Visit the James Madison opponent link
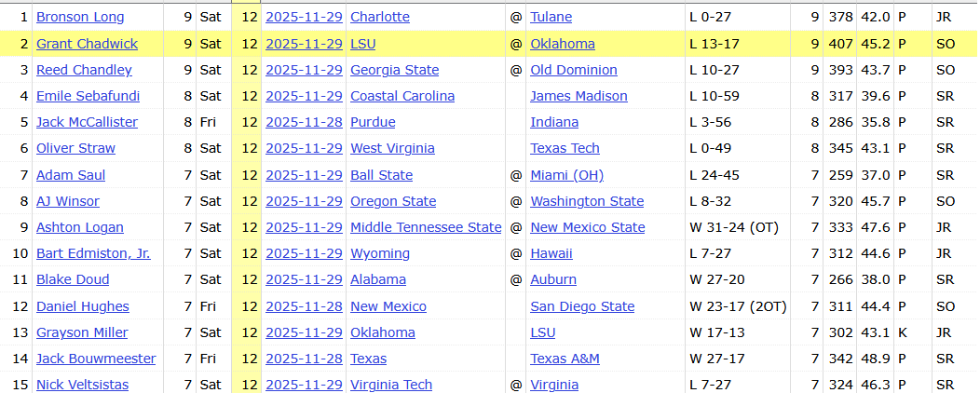The width and height of the screenshot is (980, 393). [x=578, y=96]
